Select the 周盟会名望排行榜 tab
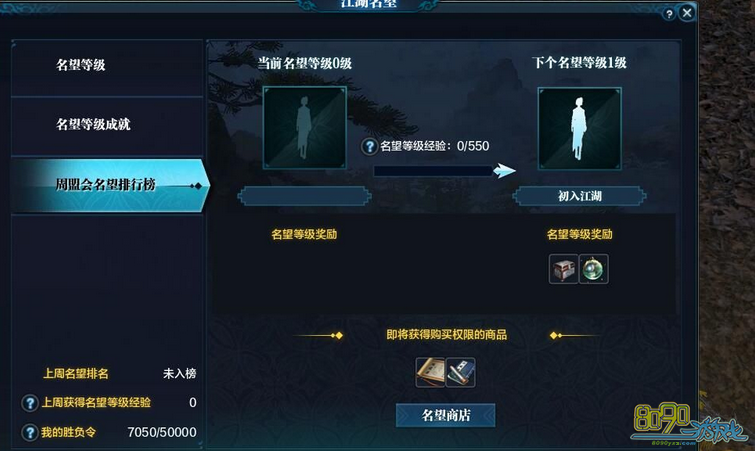This screenshot has width=755, height=451. pyautogui.click(x=110, y=185)
